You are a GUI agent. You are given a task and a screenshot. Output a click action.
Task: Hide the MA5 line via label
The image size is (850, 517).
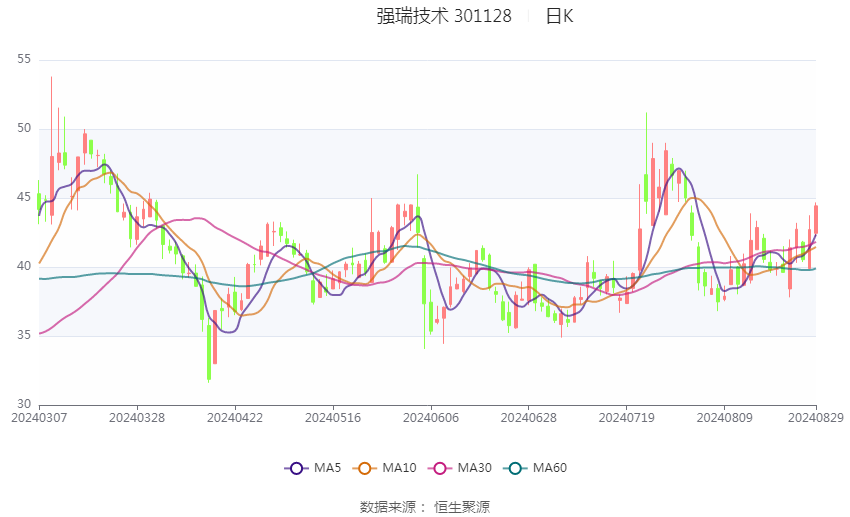327,468
